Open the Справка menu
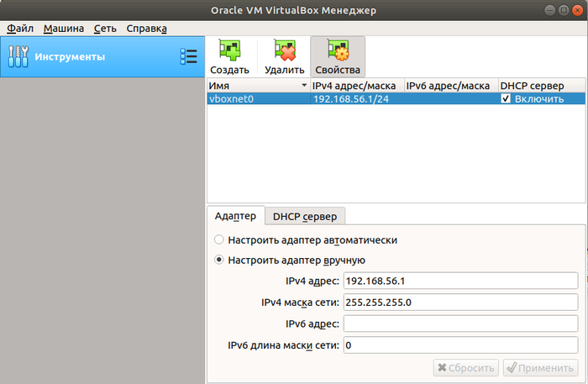Viewport: 588px width, 384px height. click(x=146, y=28)
